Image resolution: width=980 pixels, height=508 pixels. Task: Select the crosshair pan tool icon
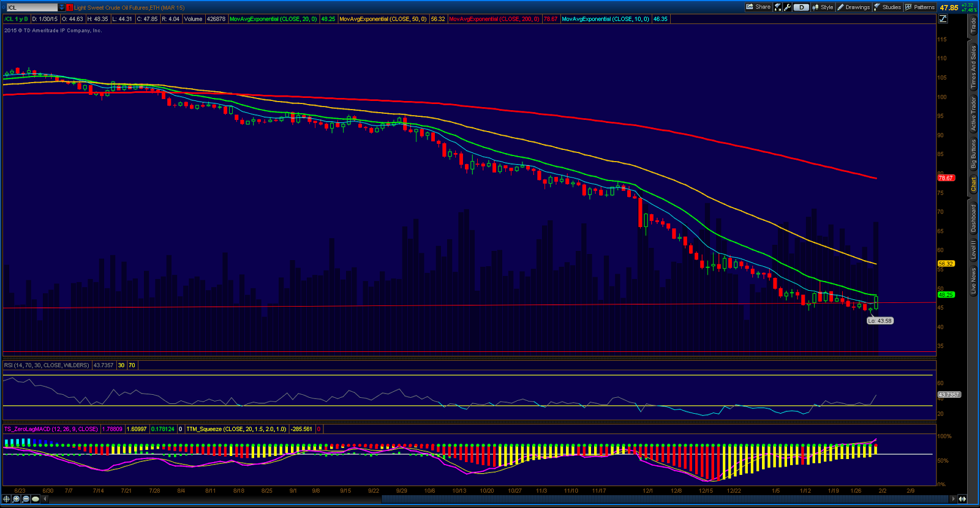[x=7, y=499]
